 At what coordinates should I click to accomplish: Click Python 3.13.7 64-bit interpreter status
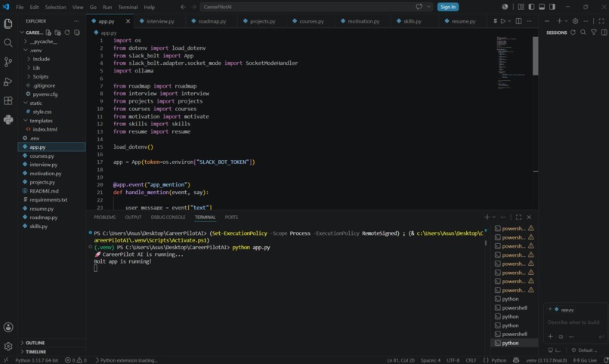click(36, 360)
